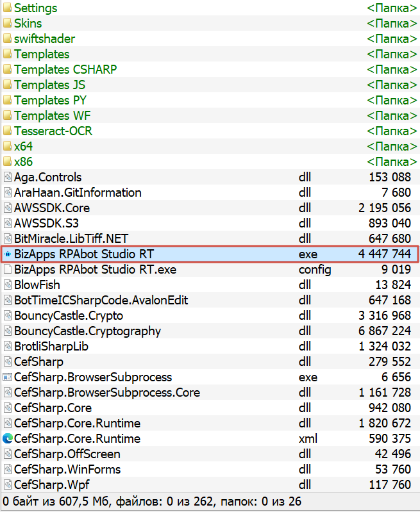420x512 pixels.
Task: Select the BrotliSharpLib file name
Action: point(51,347)
